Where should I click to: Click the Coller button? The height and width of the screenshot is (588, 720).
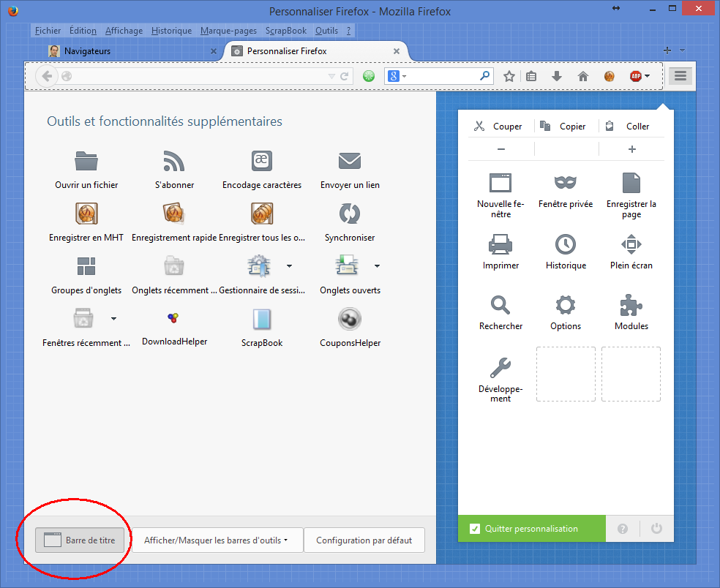pyautogui.click(x=632, y=127)
